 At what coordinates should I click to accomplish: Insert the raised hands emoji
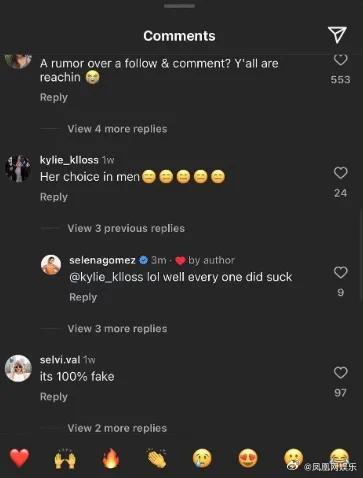click(65, 458)
